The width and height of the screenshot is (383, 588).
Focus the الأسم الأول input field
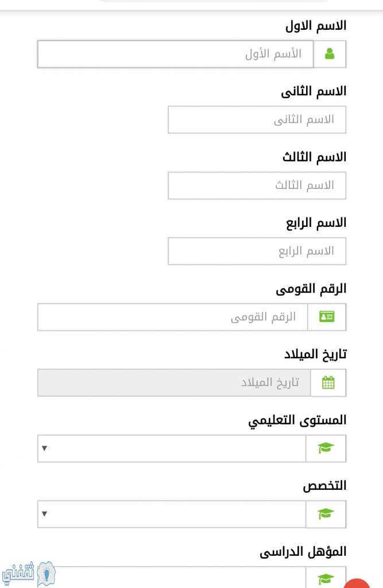tap(176, 54)
